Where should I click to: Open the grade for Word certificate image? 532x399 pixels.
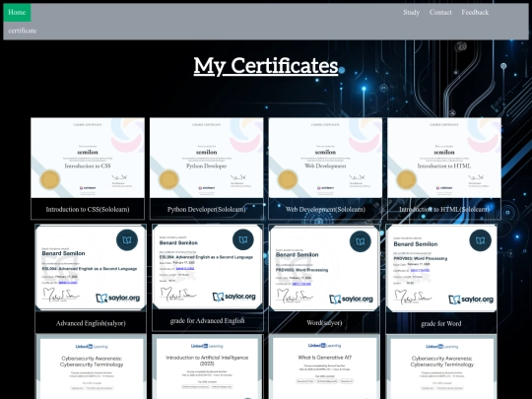(x=441, y=268)
